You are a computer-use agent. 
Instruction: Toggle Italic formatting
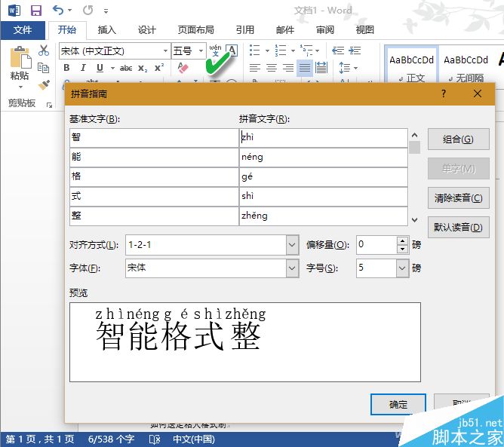[83, 68]
